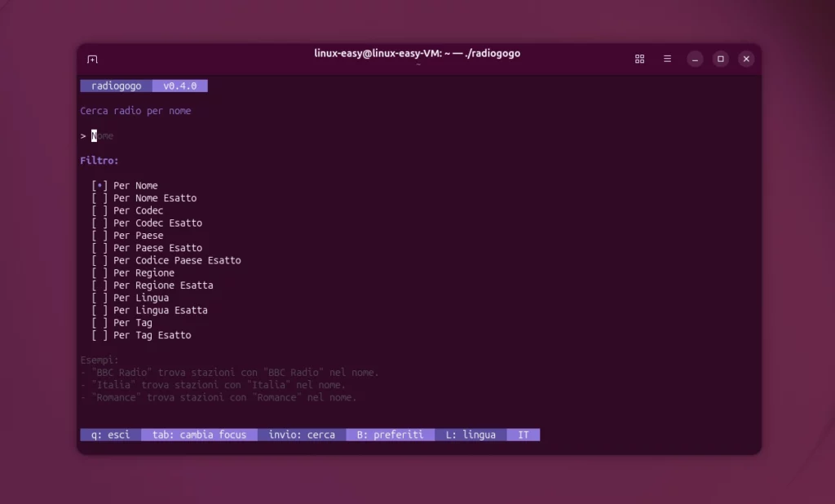The image size is (835, 504).
Task: Select the 'Per Nome Esatto' filter
Action: coord(144,198)
